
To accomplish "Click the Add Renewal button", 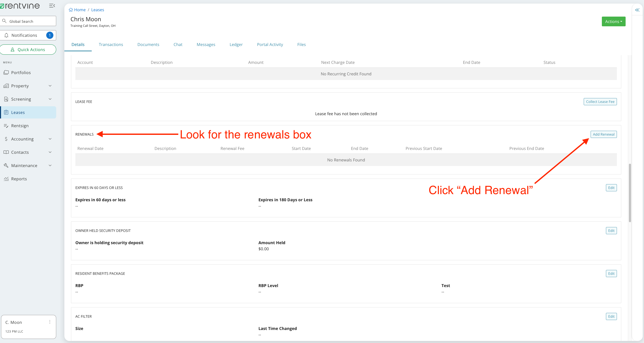I will pyautogui.click(x=603, y=134).
